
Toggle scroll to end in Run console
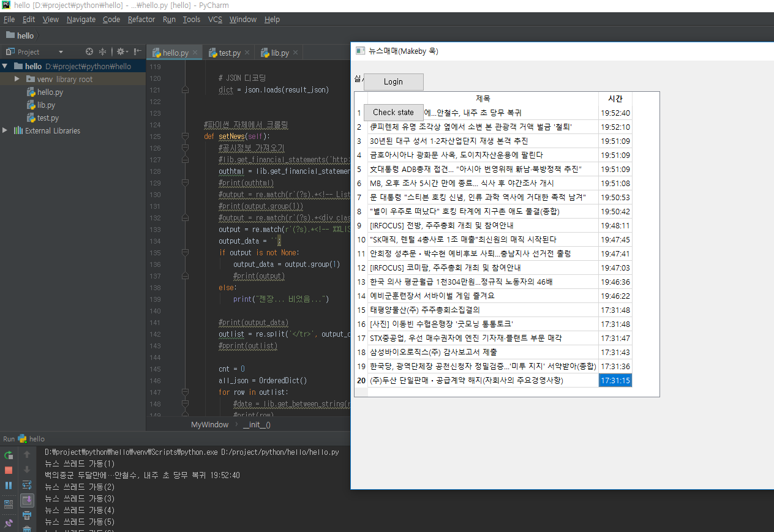click(27, 500)
